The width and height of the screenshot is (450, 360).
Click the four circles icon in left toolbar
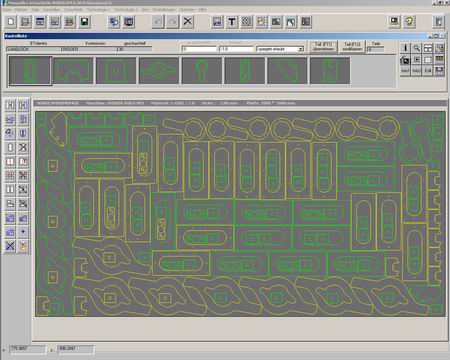click(10, 176)
